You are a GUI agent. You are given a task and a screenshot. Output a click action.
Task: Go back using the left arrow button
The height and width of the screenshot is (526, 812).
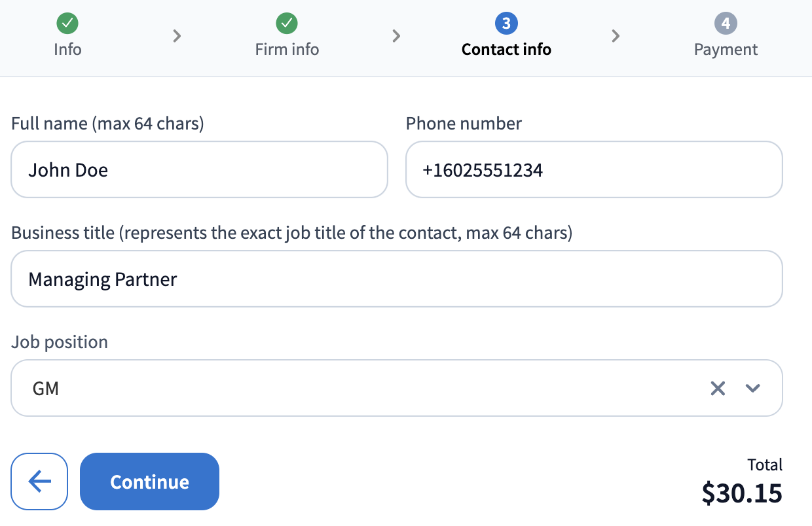tap(39, 482)
